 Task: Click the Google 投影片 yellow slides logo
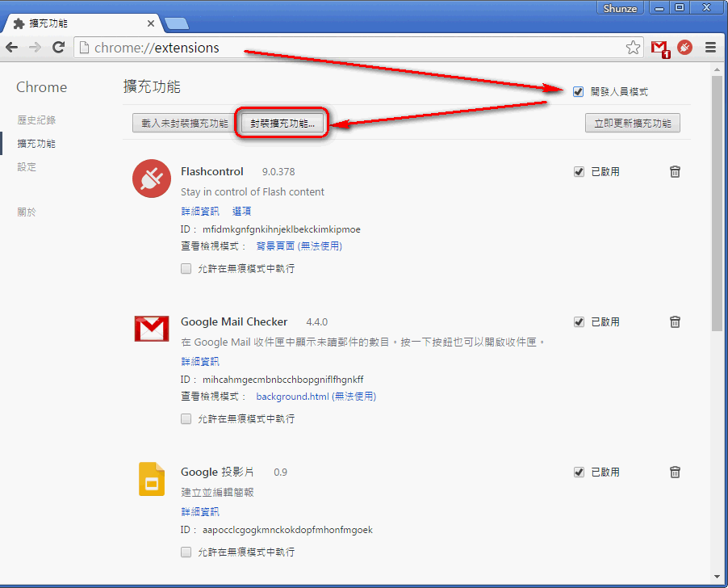[152, 479]
